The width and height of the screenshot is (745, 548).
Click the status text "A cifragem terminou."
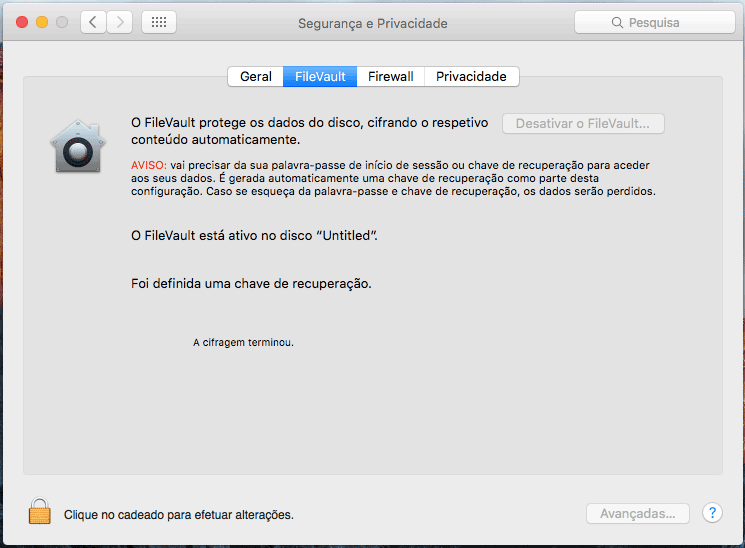[243, 343]
